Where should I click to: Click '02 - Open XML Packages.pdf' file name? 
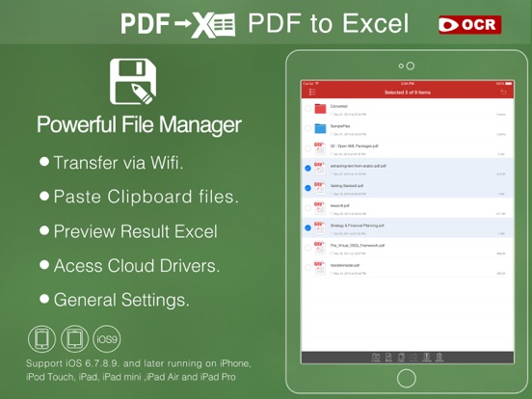tap(355, 146)
